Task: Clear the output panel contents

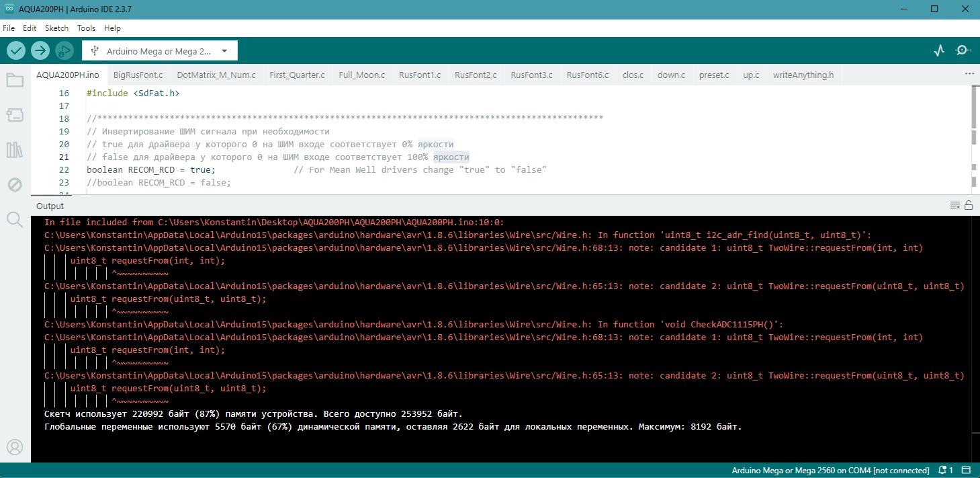Action: pyautogui.click(x=954, y=206)
